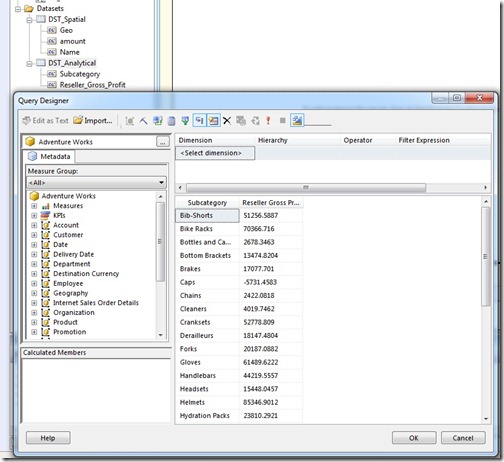Viewport: 504px width, 462px height.
Task: Run the query with the red exclamation icon
Action: (x=268, y=121)
